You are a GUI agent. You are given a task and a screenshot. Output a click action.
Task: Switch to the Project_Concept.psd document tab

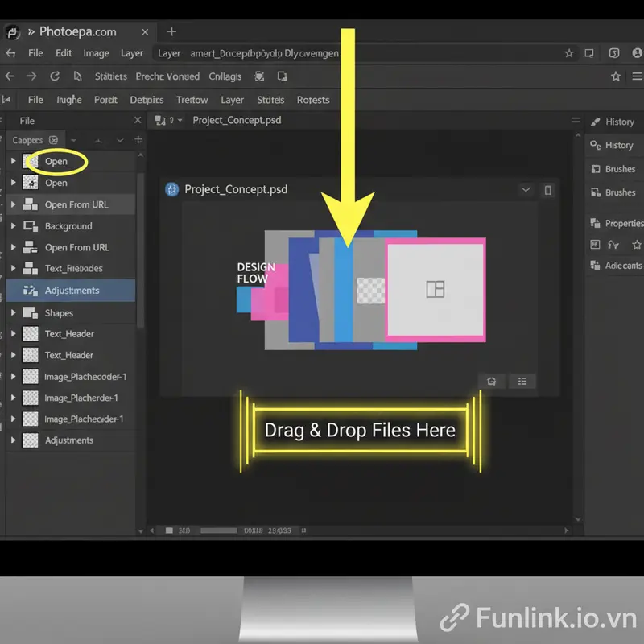[x=237, y=120]
